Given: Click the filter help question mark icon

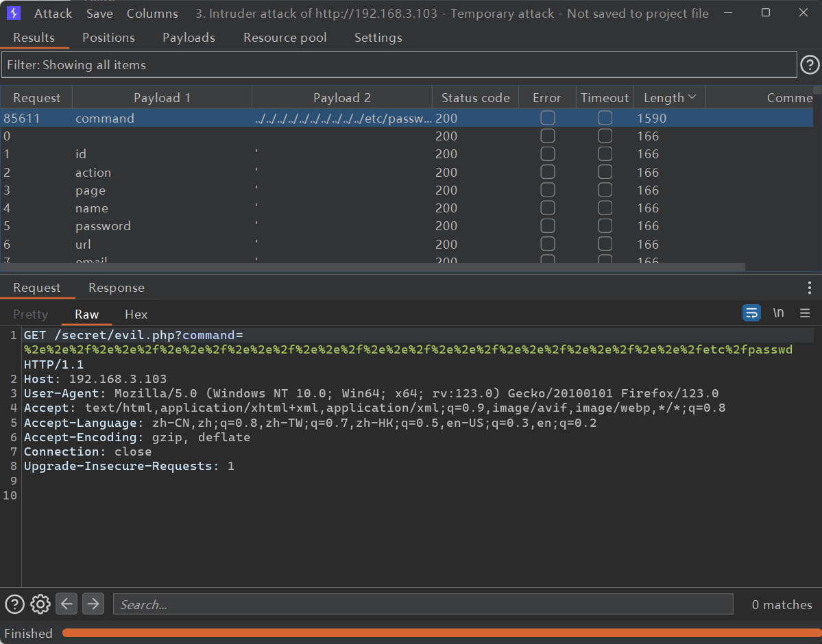Looking at the screenshot, I should [810, 65].
